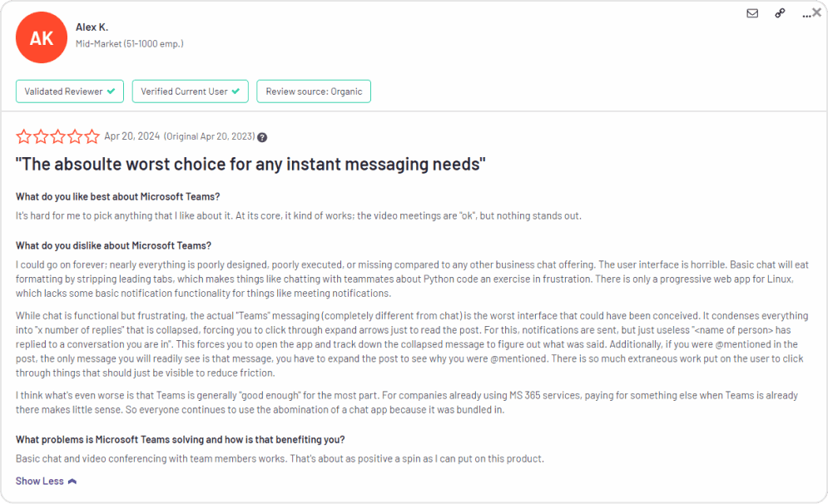Copy the review link using the chain icon

tap(780, 13)
